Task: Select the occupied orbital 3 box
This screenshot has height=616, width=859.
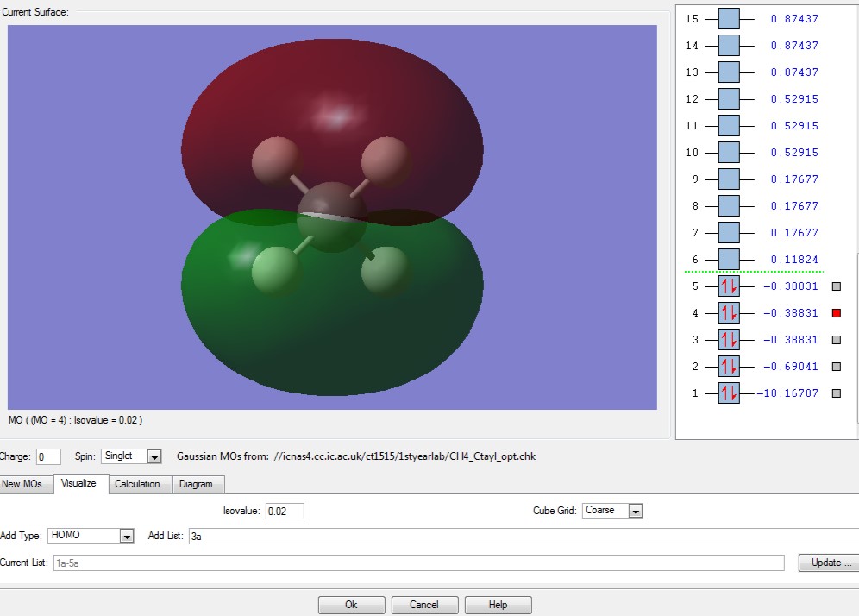Action: click(x=729, y=340)
